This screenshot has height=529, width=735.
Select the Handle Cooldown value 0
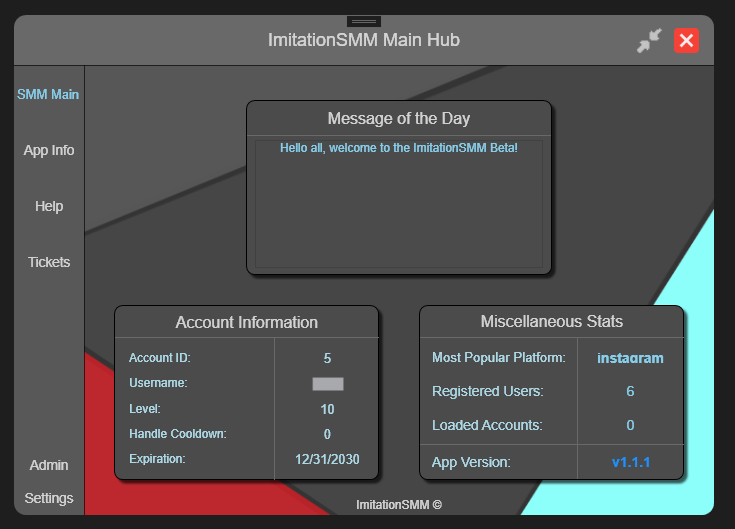click(327, 434)
